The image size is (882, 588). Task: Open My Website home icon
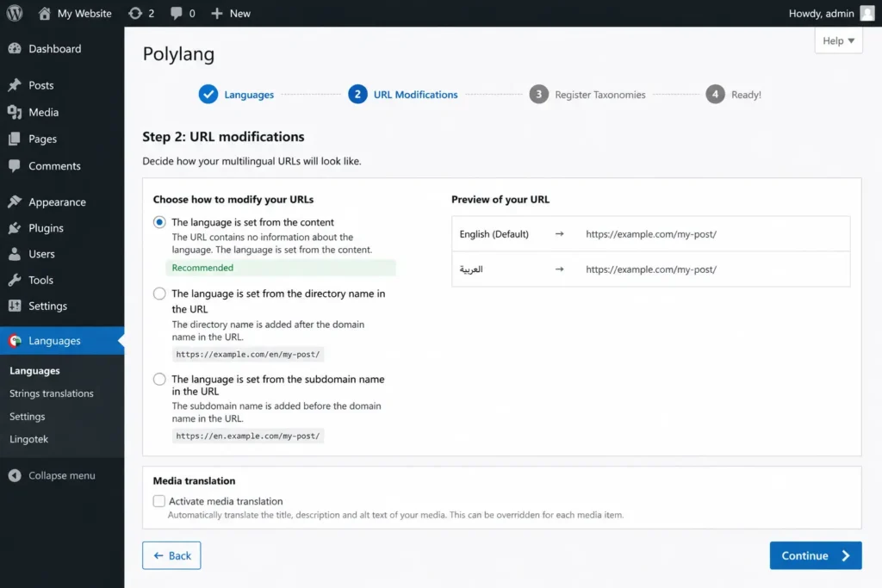coord(45,13)
